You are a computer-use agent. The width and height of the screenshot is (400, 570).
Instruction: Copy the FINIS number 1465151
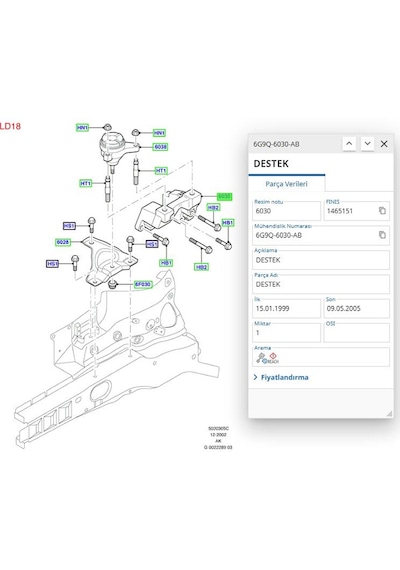(x=382, y=210)
